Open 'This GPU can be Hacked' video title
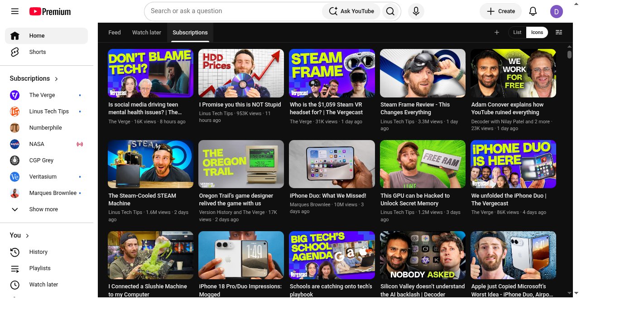The width and height of the screenshot is (644, 330). [415, 199]
